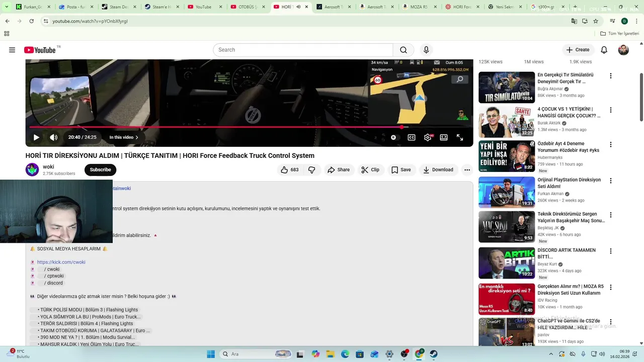Open options for 'Teknik Direktörümüz Sergen' video
Viewport: 644px width, 362px height.
610,215
